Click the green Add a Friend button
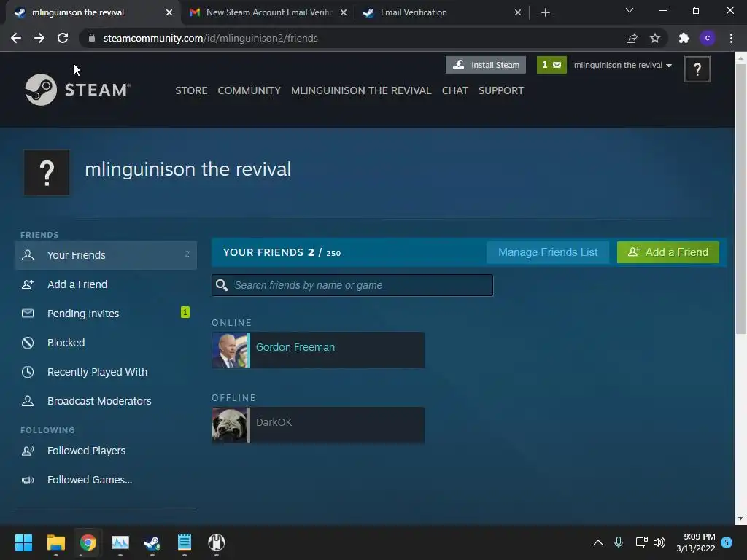The width and height of the screenshot is (747, 560). 668,252
